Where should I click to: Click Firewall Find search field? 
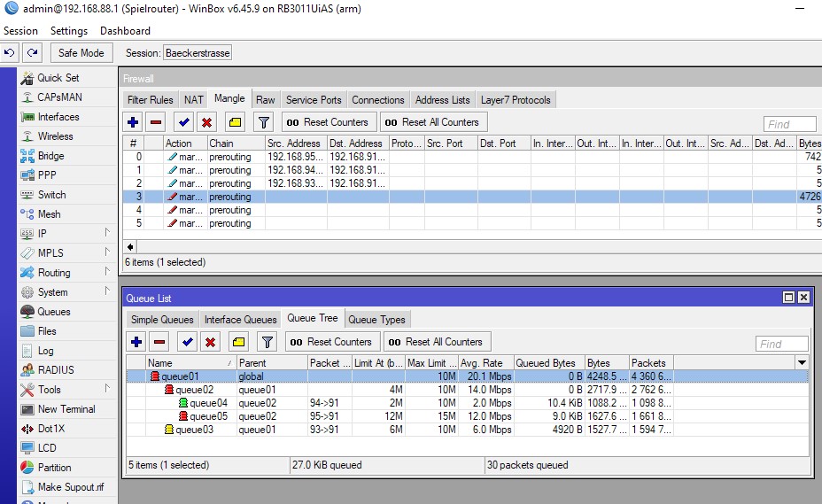coord(789,124)
